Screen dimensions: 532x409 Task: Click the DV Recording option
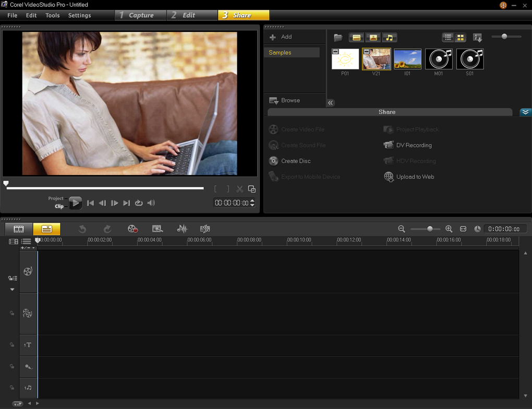(x=414, y=145)
